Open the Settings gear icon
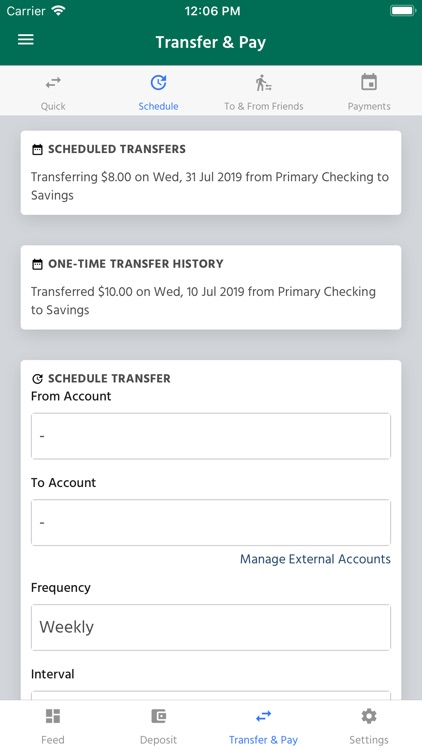Image resolution: width=422 pixels, height=750 pixels. [369, 716]
